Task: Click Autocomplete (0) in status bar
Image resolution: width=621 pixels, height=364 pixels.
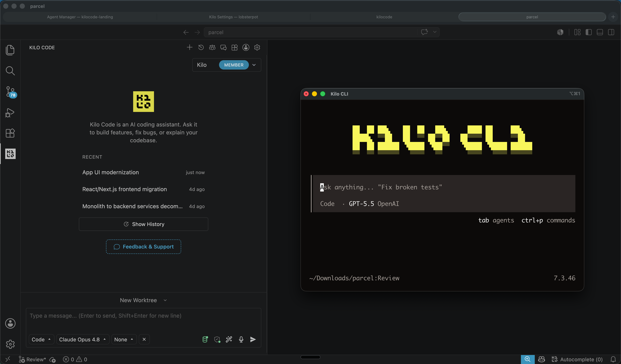Action: click(577, 359)
